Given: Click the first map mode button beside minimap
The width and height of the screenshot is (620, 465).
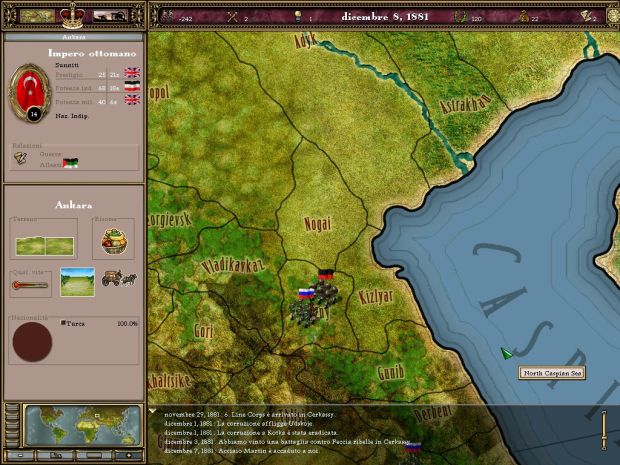Looking at the screenshot, I should (x=12, y=408).
